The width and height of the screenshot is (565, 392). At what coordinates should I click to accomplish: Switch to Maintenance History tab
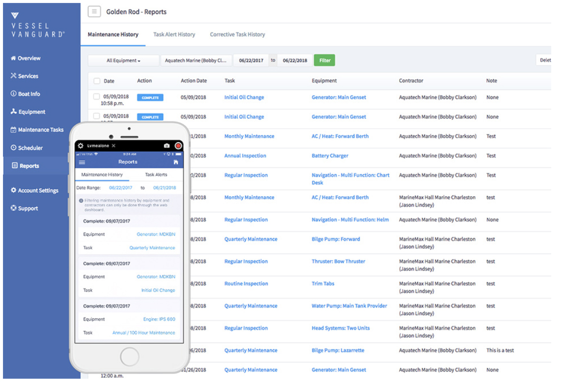[113, 34]
